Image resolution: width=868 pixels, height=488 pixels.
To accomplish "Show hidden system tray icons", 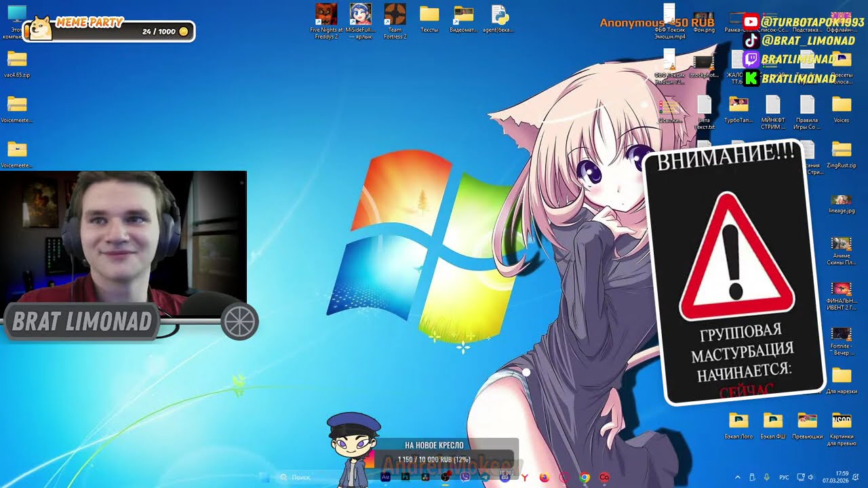I will pyautogui.click(x=737, y=477).
